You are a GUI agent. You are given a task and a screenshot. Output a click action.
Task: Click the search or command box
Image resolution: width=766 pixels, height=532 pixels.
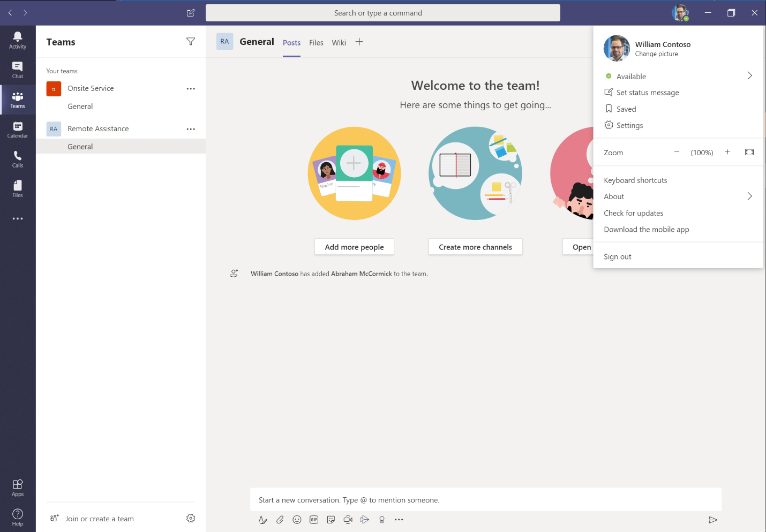pos(383,13)
